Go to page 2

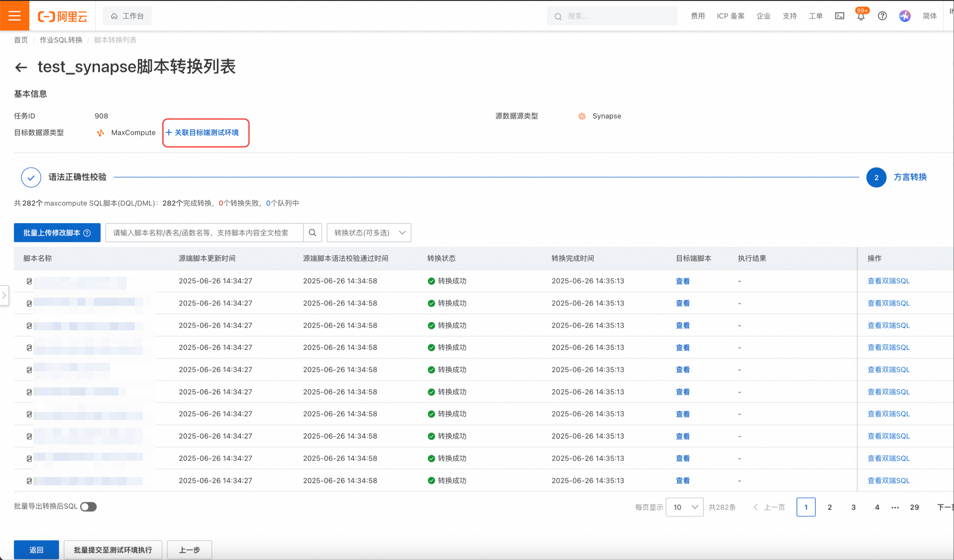pyautogui.click(x=830, y=507)
